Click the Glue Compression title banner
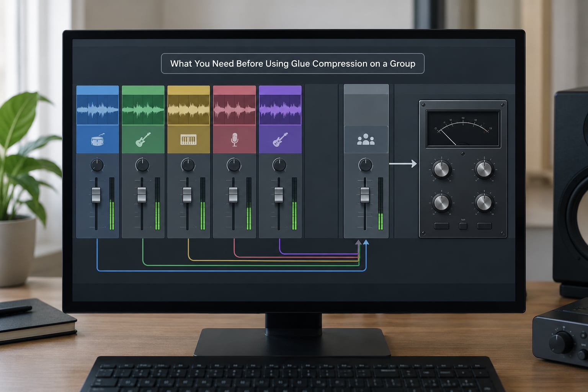The width and height of the screenshot is (588, 392). tap(293, 64)
